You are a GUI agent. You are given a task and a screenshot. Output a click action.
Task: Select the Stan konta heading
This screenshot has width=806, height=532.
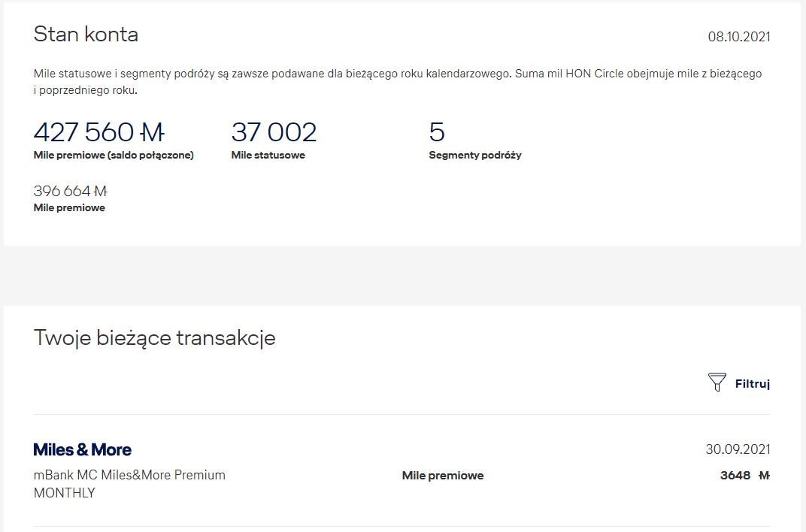point(86,35)
